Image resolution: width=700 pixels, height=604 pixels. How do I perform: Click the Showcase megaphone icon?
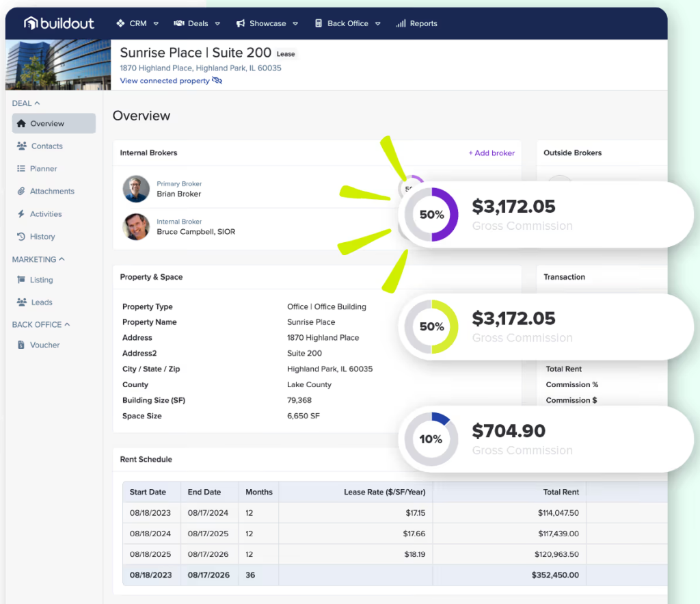pyautogui.click(x=241, y=23)
